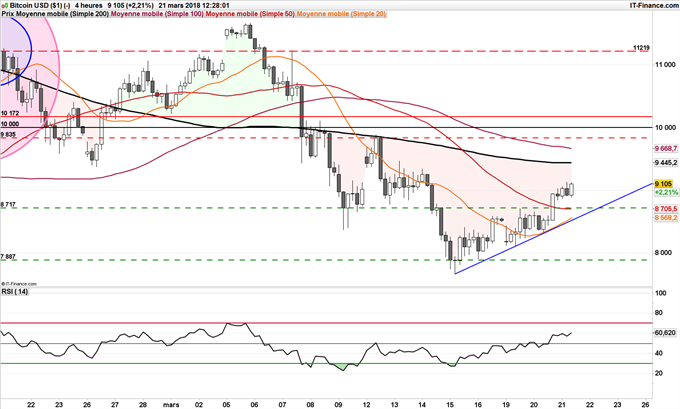
Task: Select the Prix legend label
Action: (x=8, y=14)
